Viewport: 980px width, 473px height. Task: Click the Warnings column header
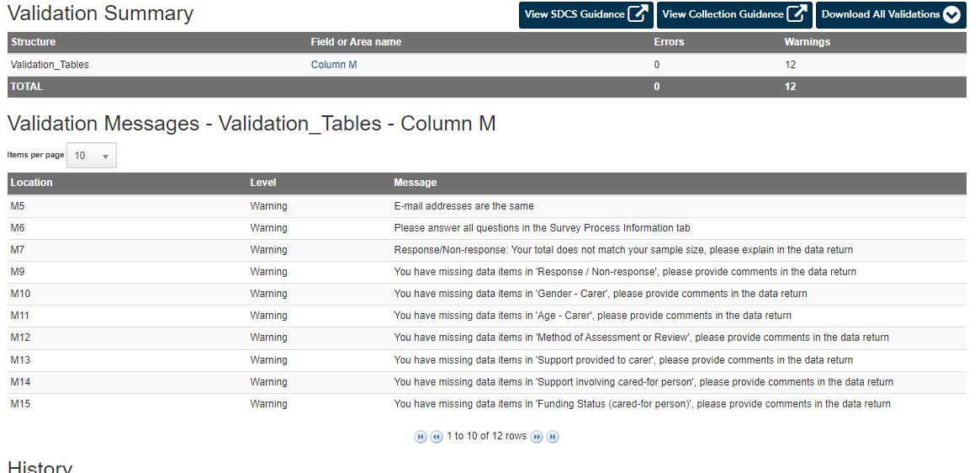click(x=807, y=42)
